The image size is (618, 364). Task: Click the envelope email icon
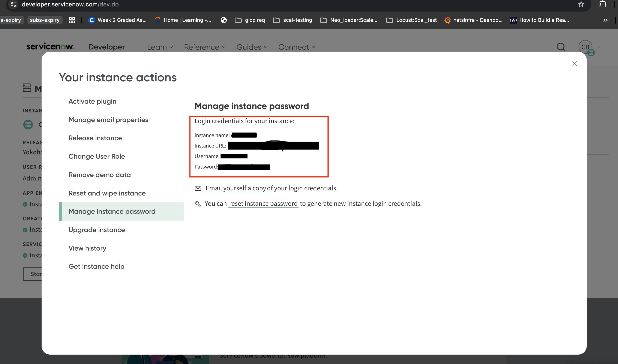[x=198, y=188]
